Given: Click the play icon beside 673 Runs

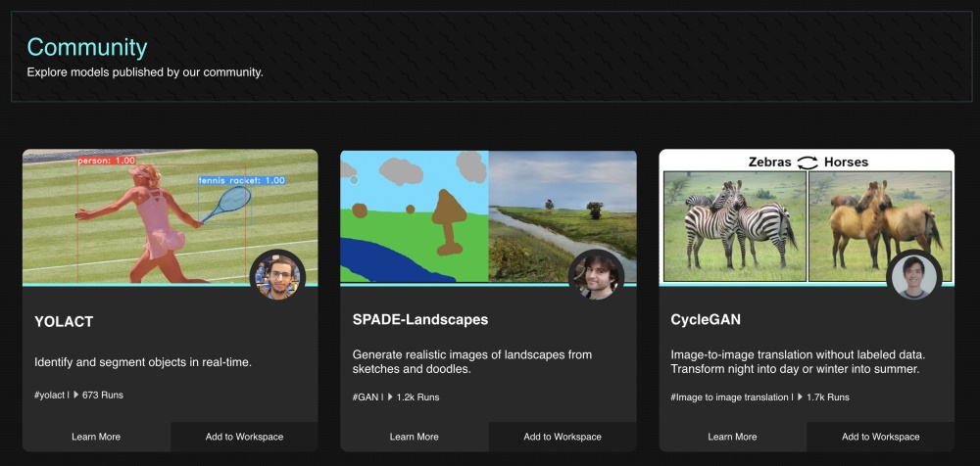Looking at the screenshot, I should (x=75, y=396).
